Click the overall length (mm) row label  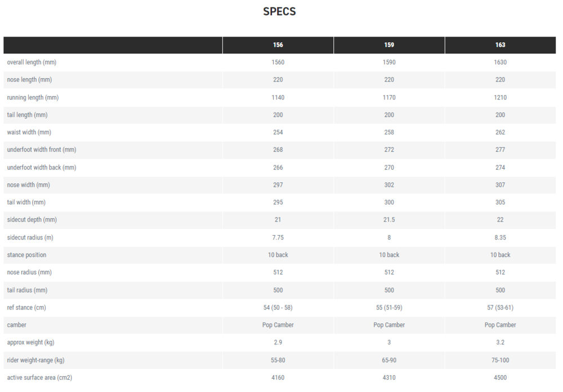(32, 62)
